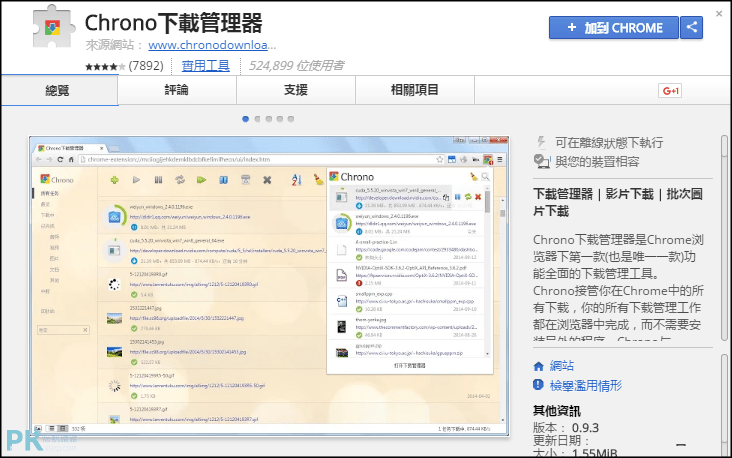Select the 總覽 tab
732x458 pixels.
tap(60, 90)
